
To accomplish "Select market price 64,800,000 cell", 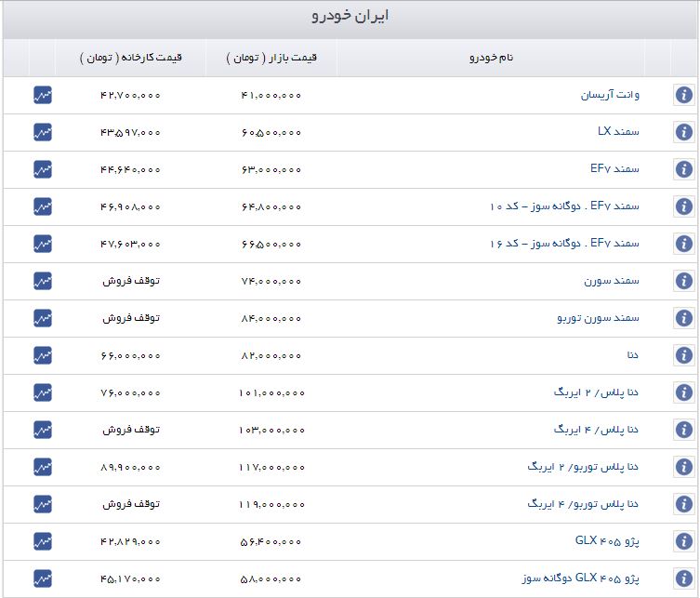I will (271, 207).
